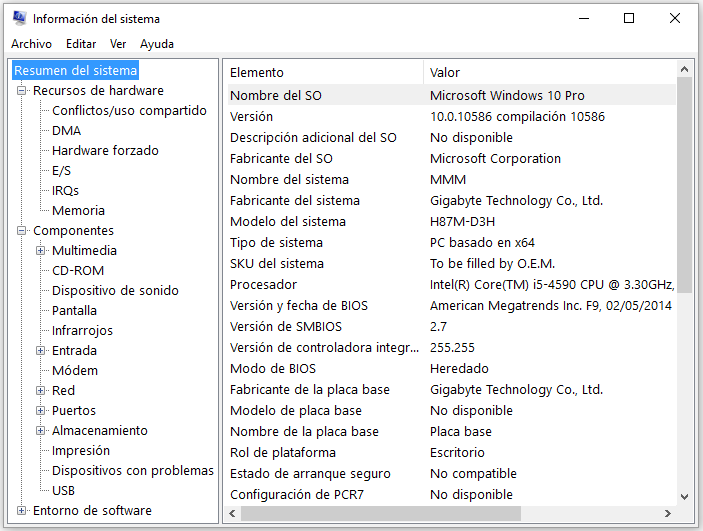This screenshot has width=703, height=531.
Task: Click the horizontal scrollbar left arrow
Action: (232, 514)
